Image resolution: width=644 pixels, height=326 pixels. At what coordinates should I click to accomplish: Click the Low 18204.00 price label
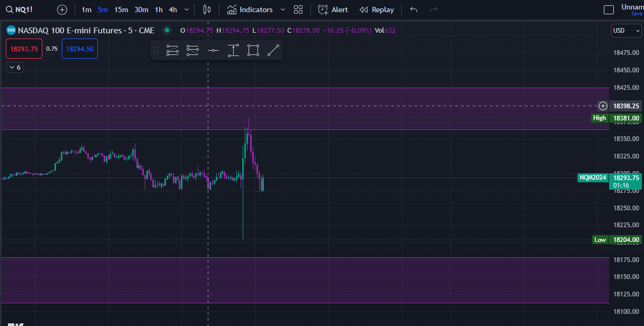coord(616,240)
